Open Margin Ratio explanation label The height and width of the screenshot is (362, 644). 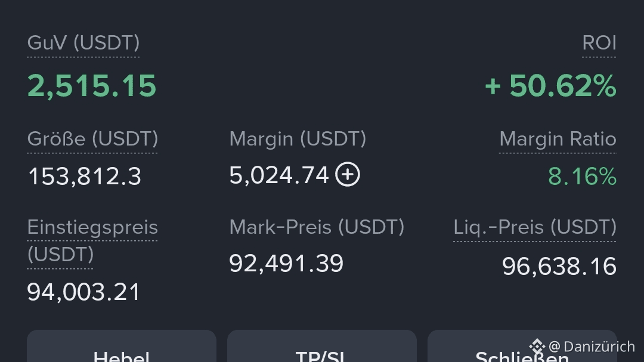(x=558, y=139)
